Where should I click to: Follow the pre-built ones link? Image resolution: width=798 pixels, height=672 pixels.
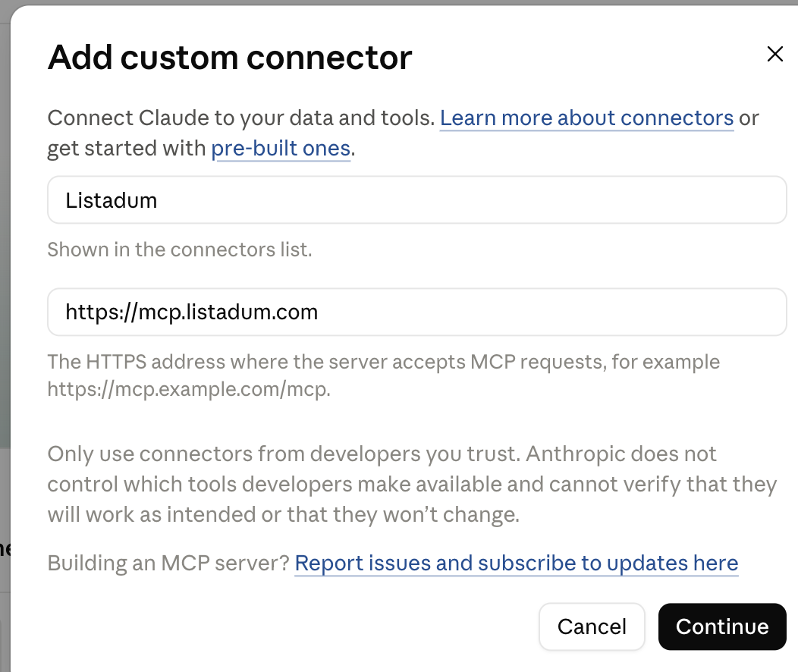pyautogui.click(x=281, y=149)
